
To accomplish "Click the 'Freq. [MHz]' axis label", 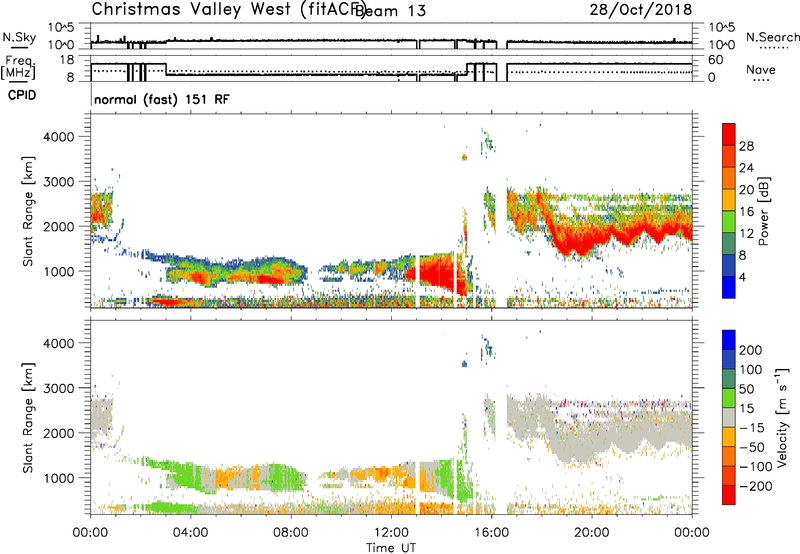I will point(18,68).
